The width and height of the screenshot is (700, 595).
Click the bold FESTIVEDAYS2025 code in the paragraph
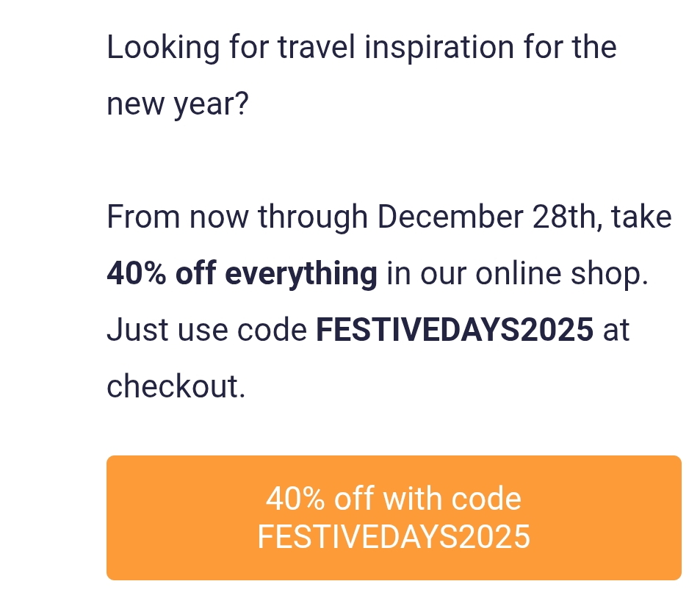pos(455,330)
